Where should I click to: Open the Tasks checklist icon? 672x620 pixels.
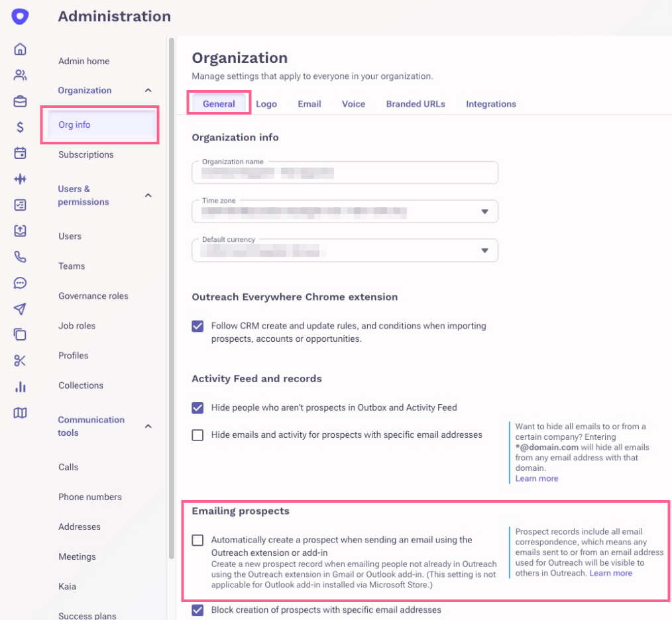(x=20, y=205)
